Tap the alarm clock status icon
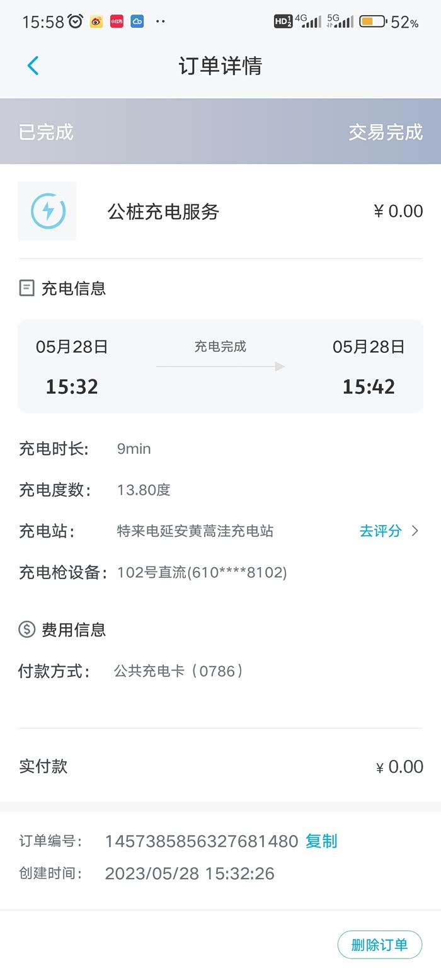The height and width of the screenshot is (980, 441). 76,21
